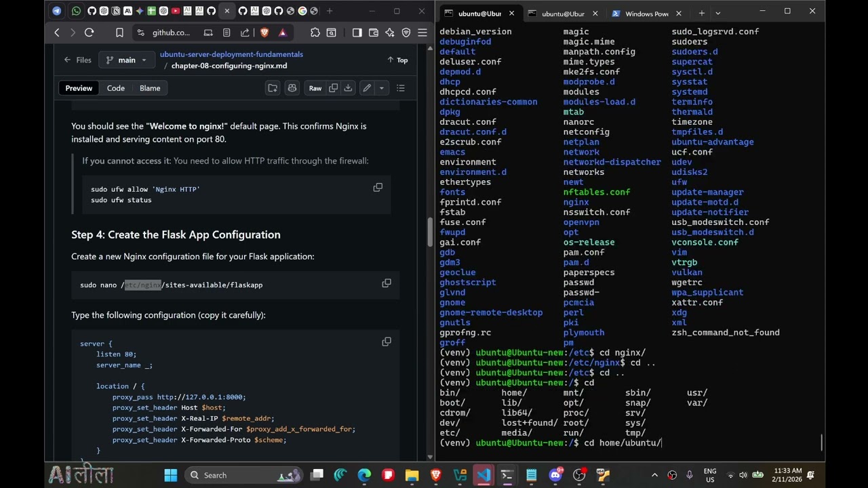
Task: Switch to the YouTube browser tab
Action: [x=176, y=12]
